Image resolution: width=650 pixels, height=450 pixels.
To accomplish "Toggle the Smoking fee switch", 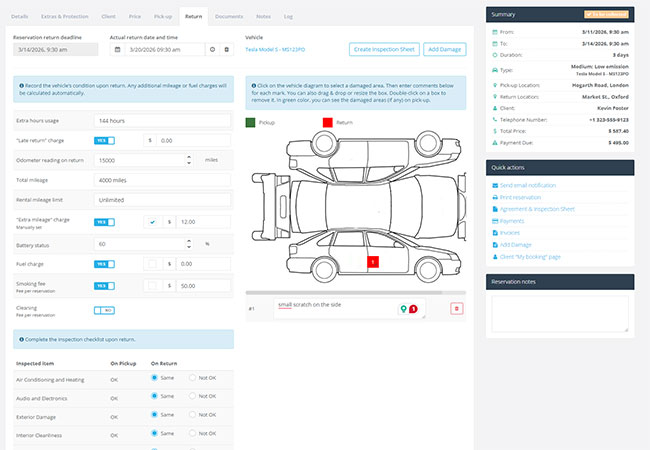I will 104,286.
